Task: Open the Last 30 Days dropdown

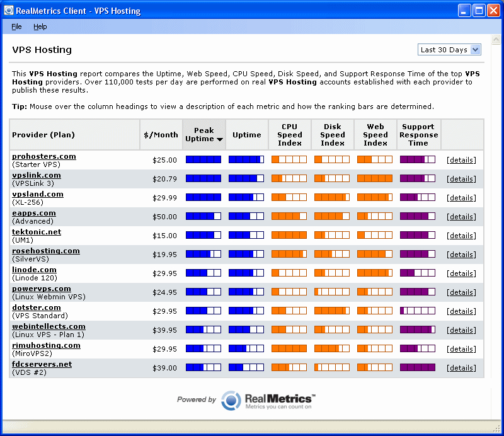Action: [x=449, y=50]
